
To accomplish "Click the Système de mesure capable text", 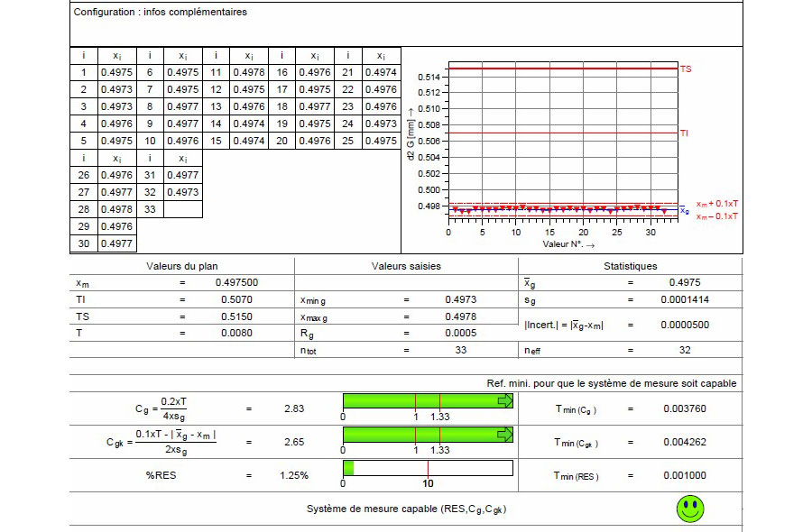I will [x=406, y=509].
